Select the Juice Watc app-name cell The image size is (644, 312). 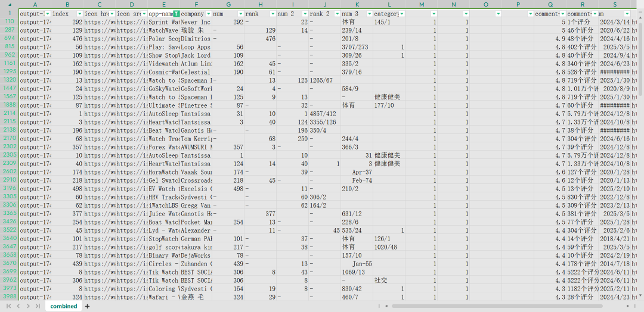pos(164,214)
